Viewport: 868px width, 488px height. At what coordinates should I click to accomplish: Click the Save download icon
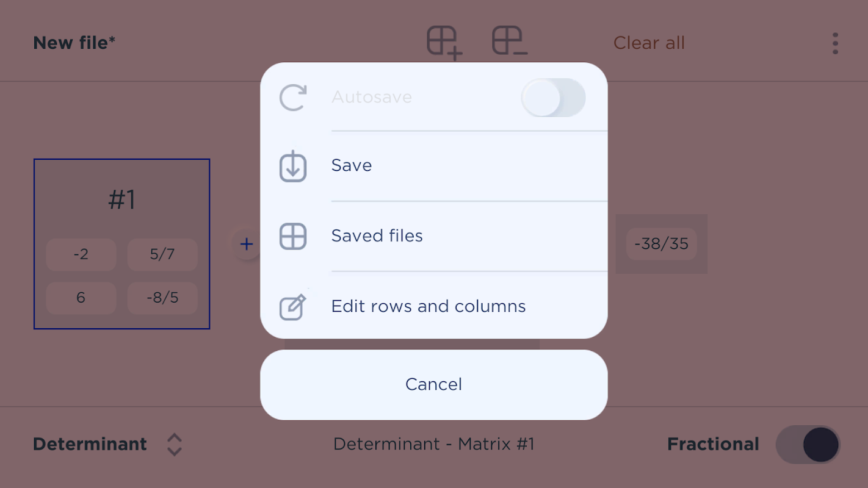(293, 166)
